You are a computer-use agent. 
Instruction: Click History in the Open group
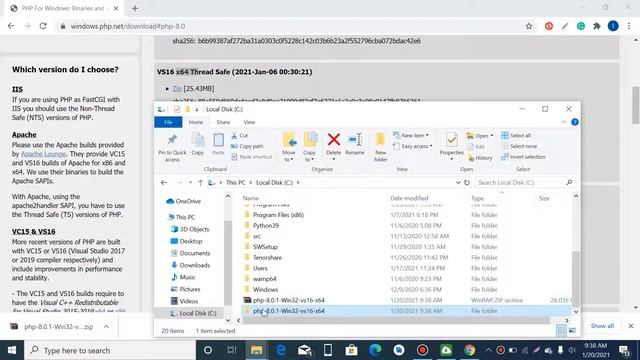coord(480,158)
